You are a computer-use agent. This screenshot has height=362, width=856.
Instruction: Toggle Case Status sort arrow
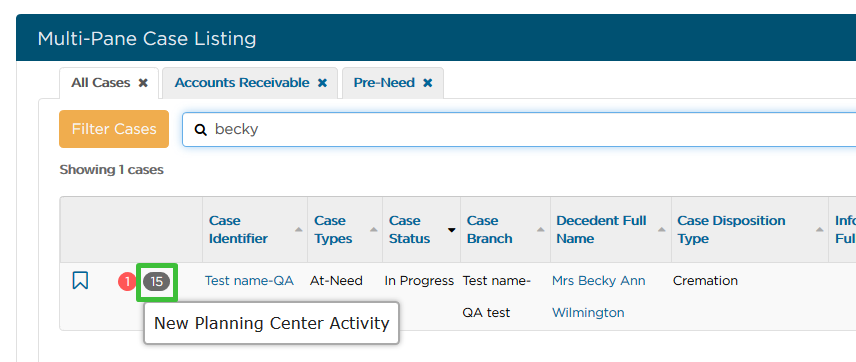tap(451, 230)
